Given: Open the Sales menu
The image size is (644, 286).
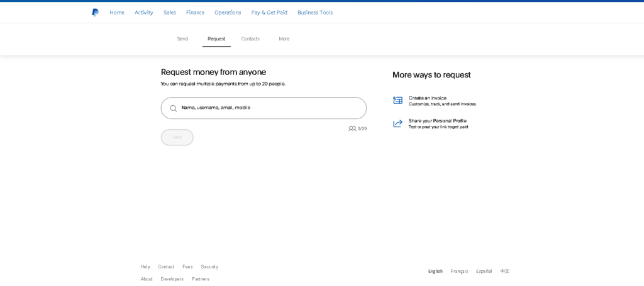Looking at the screenshot, I should pyautogui.click(x=170, y=13).
